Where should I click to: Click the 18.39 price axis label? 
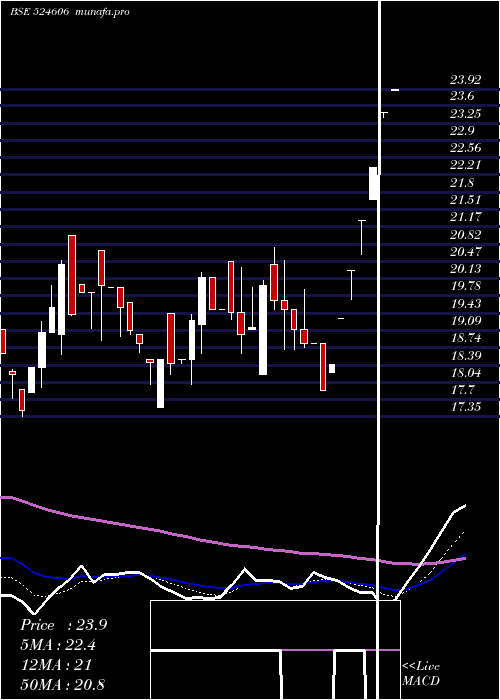[x=465, y=355]
